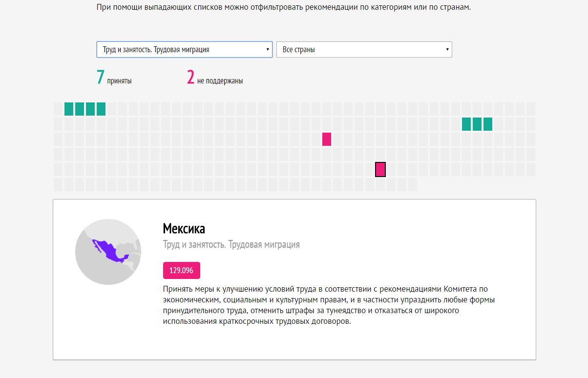Click the last teal square in the second row
588x378 pixels.
[x=488, y=124]
